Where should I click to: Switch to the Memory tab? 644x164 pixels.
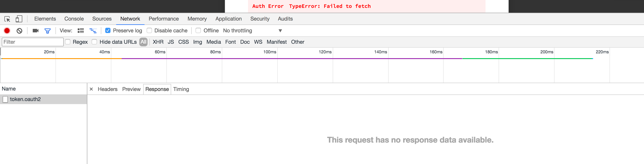[x=197, y=19]
